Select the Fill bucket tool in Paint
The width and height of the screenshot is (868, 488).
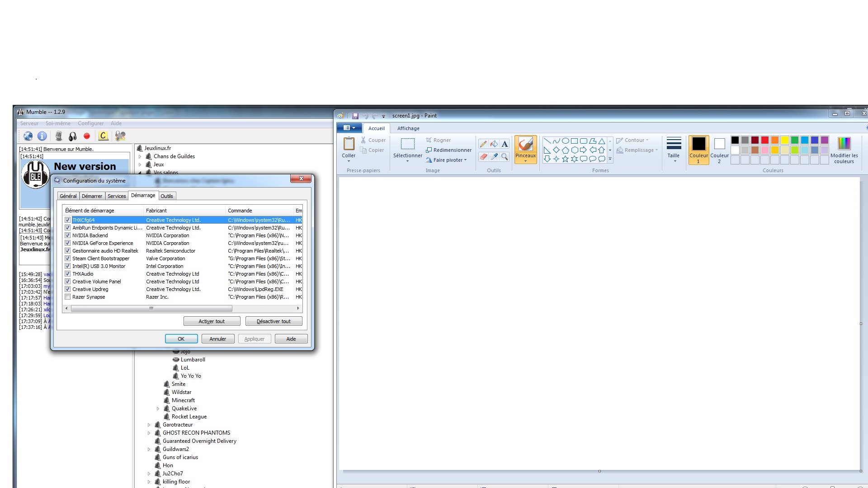494,144
